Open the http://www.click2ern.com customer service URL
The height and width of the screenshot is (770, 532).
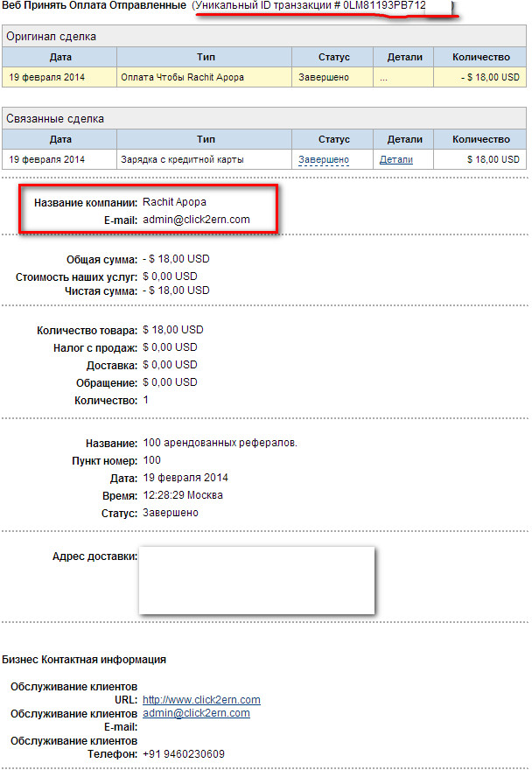pos(201,700)
